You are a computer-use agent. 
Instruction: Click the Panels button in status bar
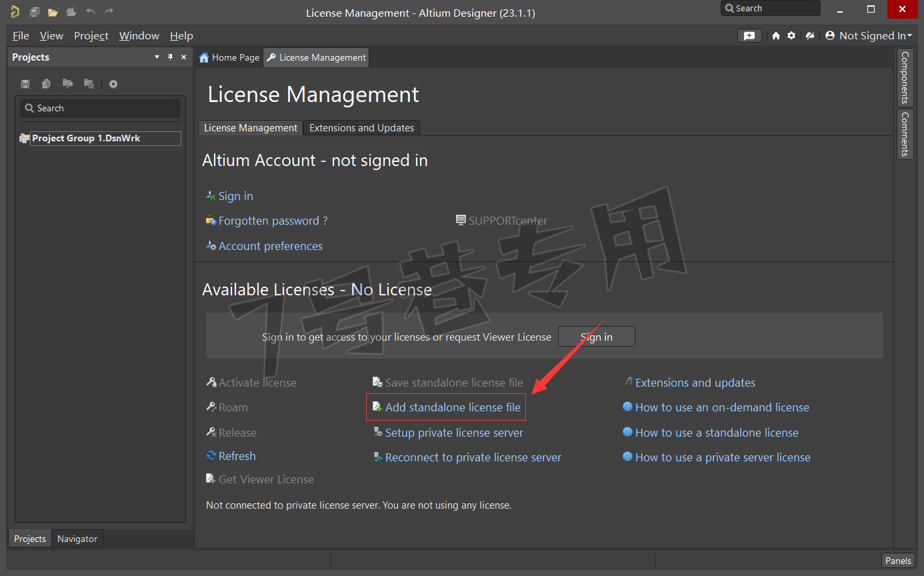898,561
